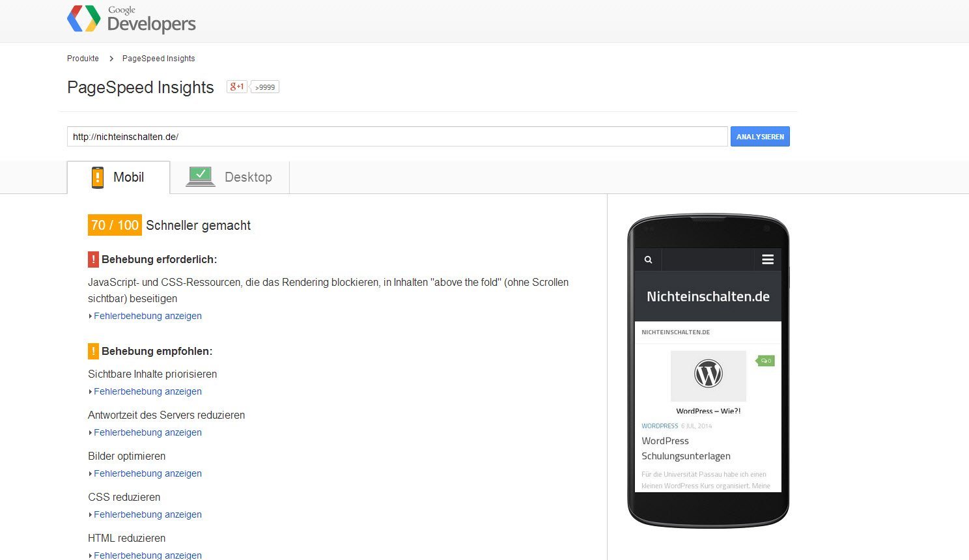The width and height of the screenshot is (969, 560).
Task: Click the Antwortzeit des Servers reduzieren text
Action: click(166, 415)
